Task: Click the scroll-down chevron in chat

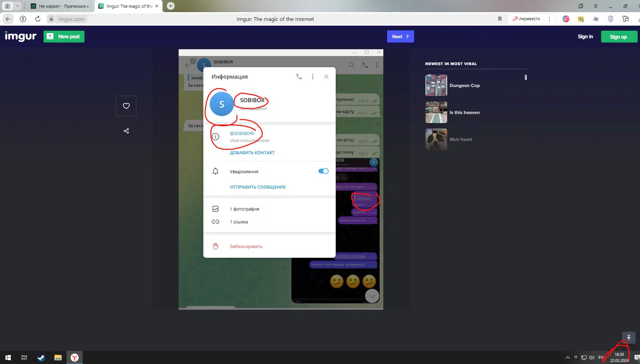Action: pos(372,296)
